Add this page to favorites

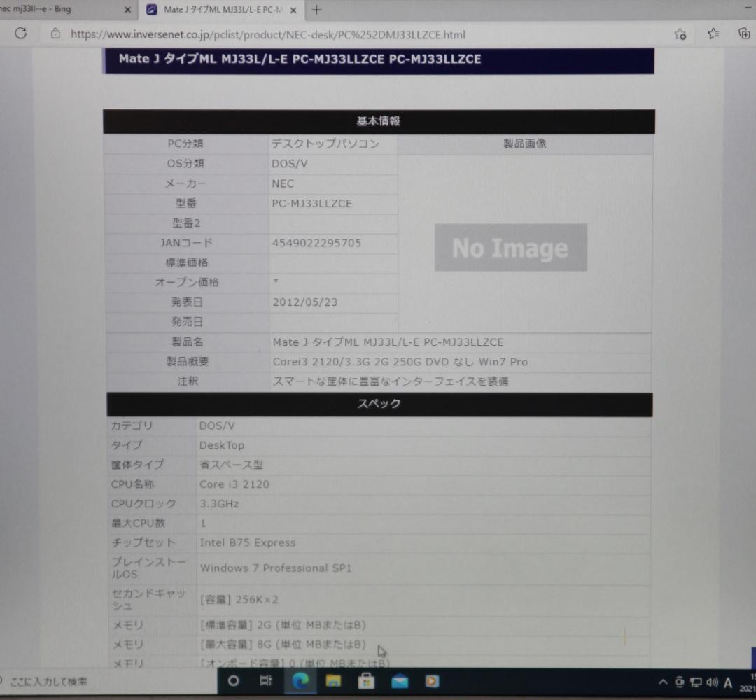pyautogui.click(x=678, y=34)
